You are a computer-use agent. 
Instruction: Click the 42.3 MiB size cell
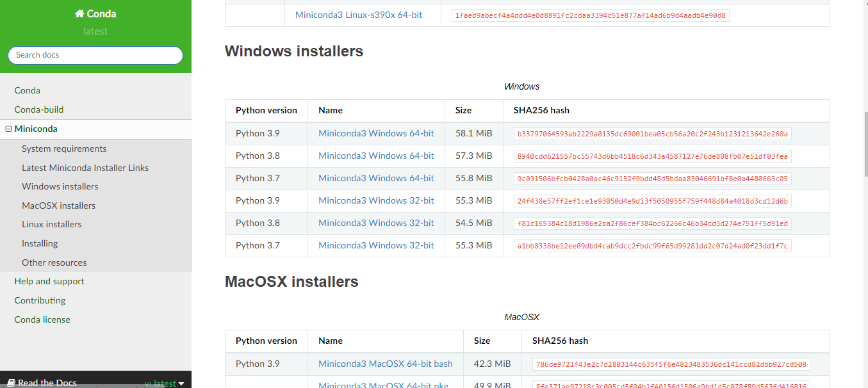[493, 364]
